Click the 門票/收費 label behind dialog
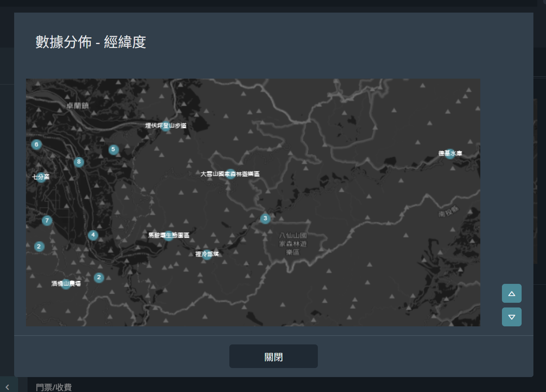546x392 pixels. tap(54, 387)
